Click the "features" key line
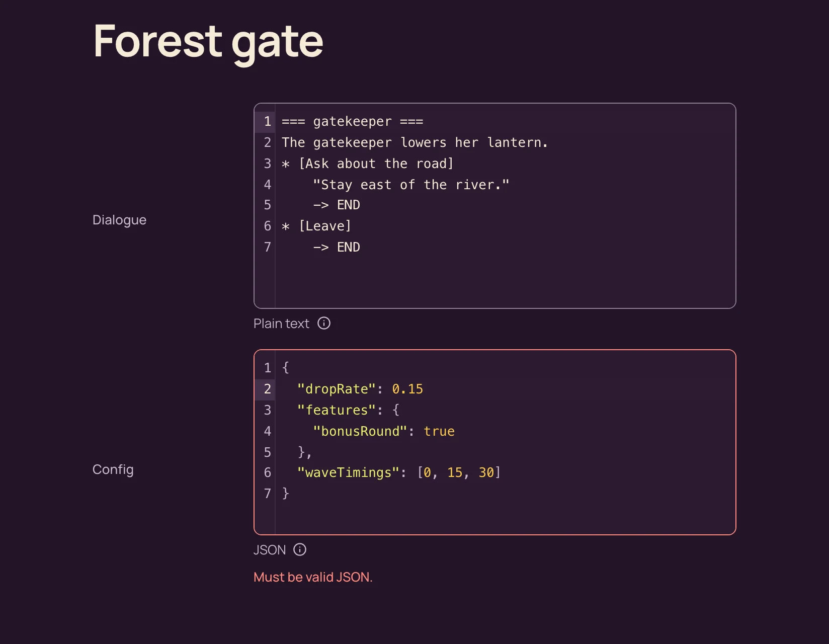Viewport: 829px width, 644px height. [348, 410]
